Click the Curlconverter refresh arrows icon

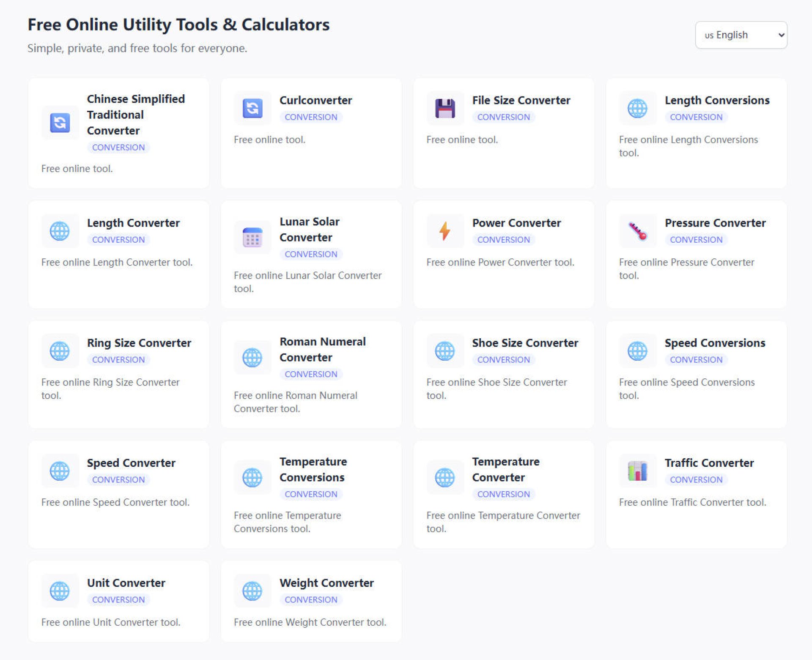pyautogui.click(x=252, y=108)
